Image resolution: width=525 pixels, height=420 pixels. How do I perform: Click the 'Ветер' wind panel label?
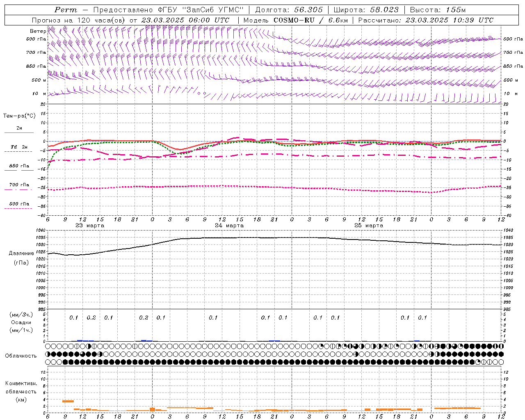point(38,31)
